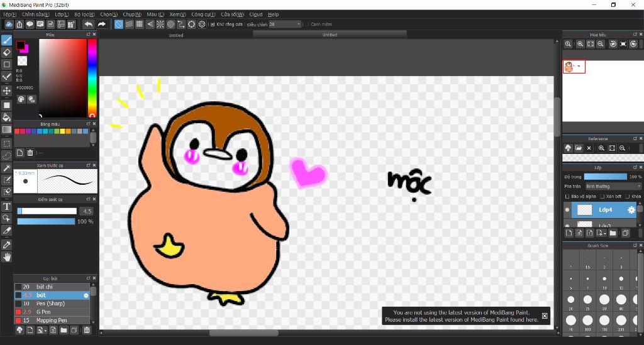Viewport: 644px width, 345px height.
Task: Toggle Canh mềm checkbox
Action: coord(307,25)
